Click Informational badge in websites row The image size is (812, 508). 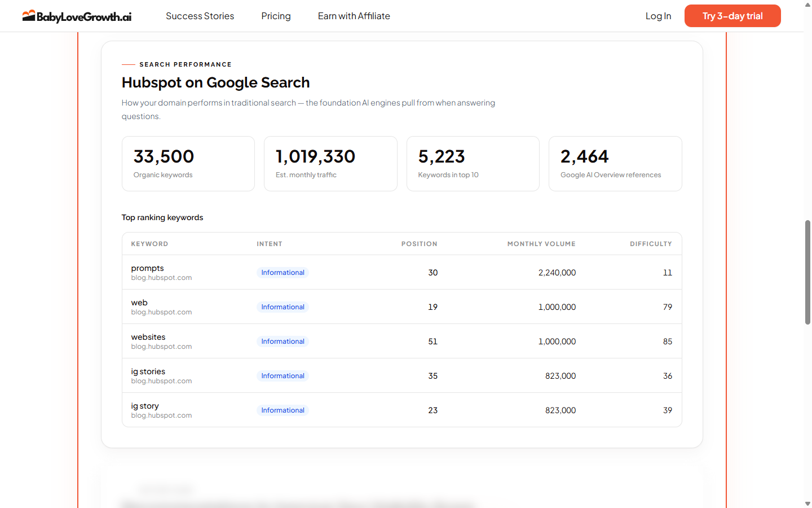click(283, 341)
